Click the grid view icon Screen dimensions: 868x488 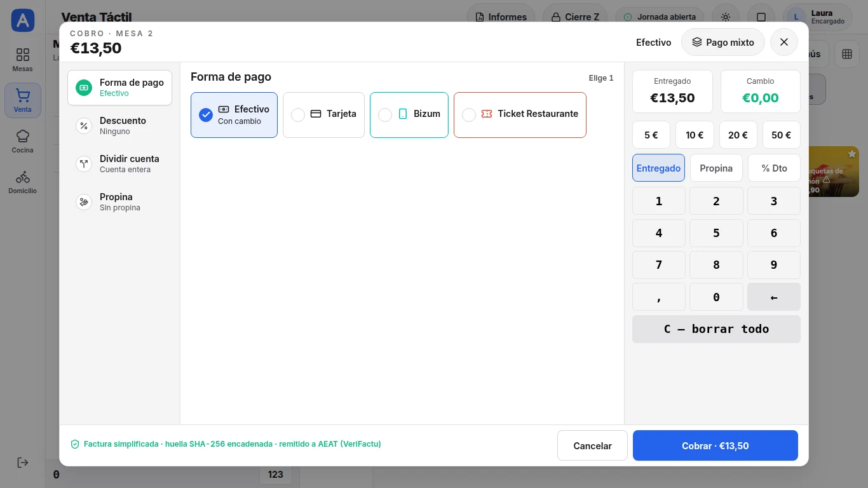click(x=847, y=54)
